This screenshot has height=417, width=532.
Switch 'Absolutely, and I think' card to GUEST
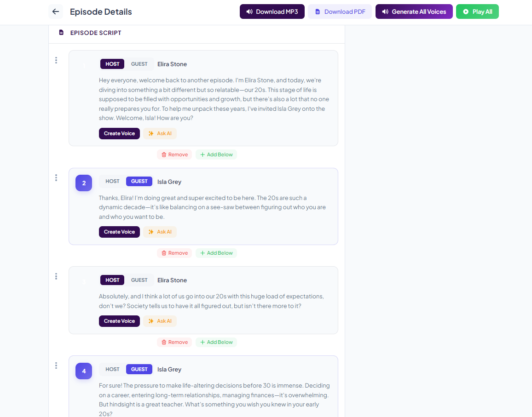pyautogui.click(x=139, y=280)
